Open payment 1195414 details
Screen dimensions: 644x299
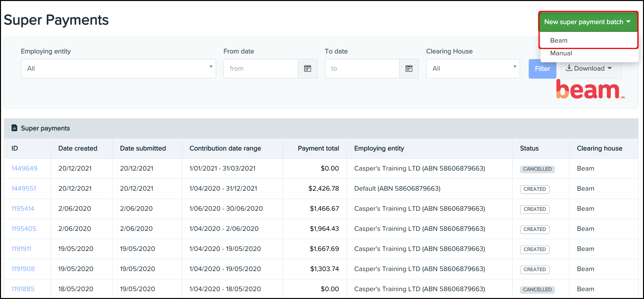pyautogui.click(x=23, y=208)
